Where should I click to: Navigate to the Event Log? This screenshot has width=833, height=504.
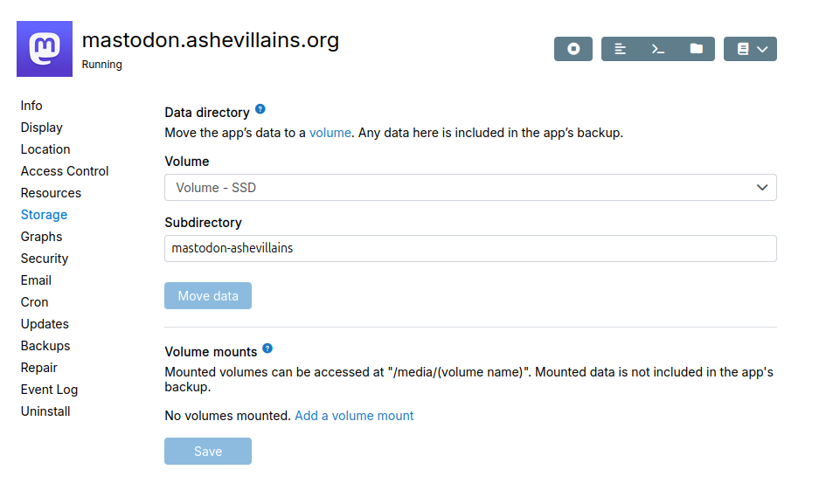click(x=49, y=390)
